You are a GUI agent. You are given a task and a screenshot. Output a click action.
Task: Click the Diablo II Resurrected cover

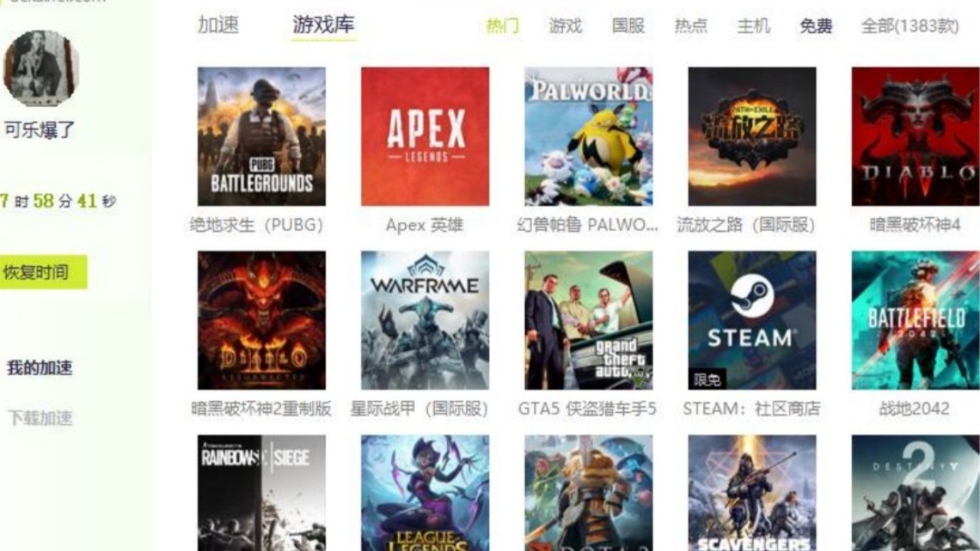[261, 320]
